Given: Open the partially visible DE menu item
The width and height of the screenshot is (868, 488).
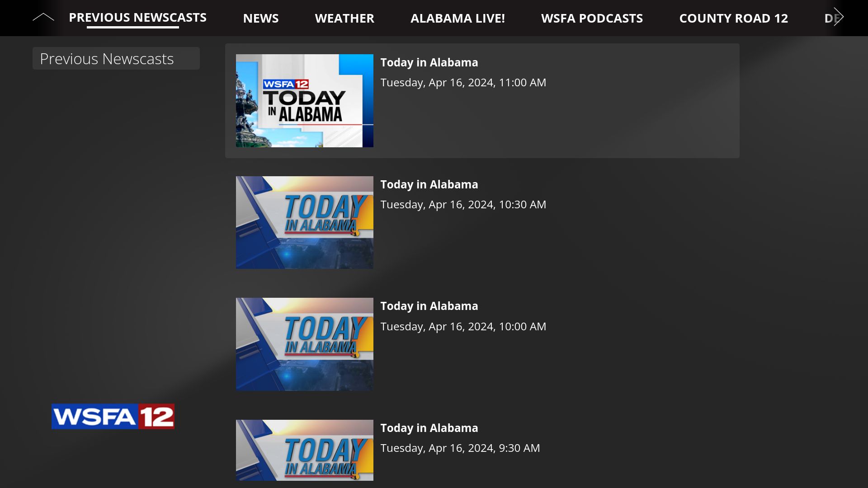Looking at the screenshot, I should pyautogui.click(x=831, y=18).
